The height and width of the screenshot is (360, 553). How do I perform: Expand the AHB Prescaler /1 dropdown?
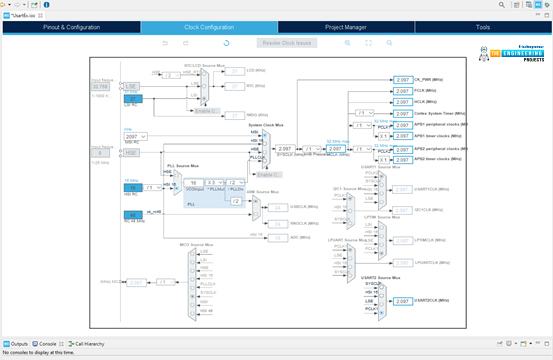312,149
